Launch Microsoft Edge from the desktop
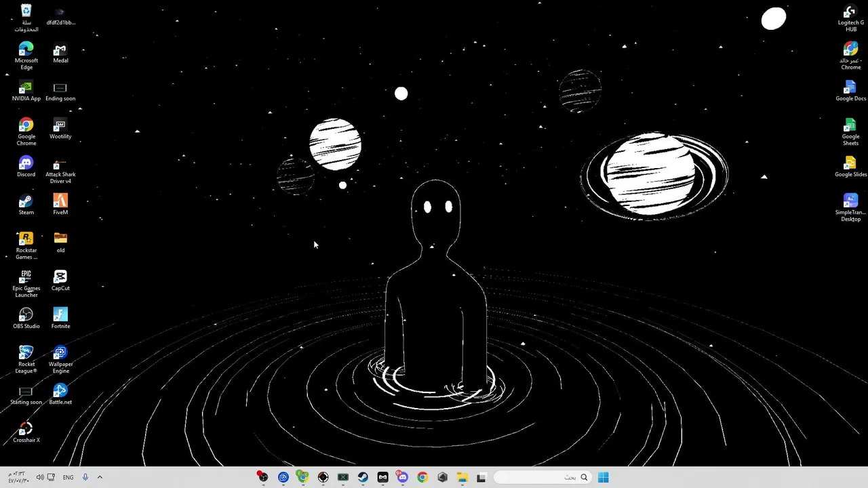 (x=26, y=56)
